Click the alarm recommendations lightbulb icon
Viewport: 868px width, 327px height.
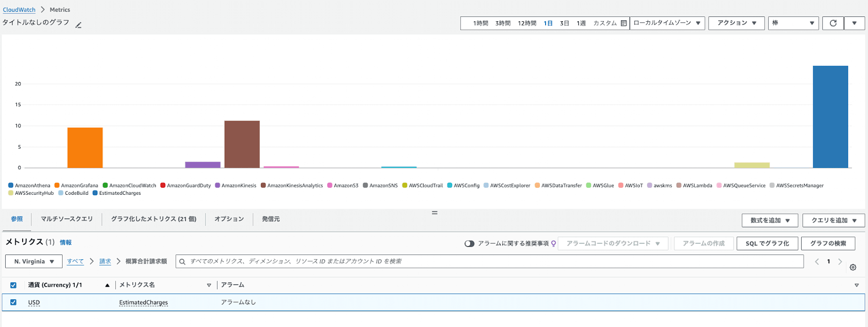point(553,243)
